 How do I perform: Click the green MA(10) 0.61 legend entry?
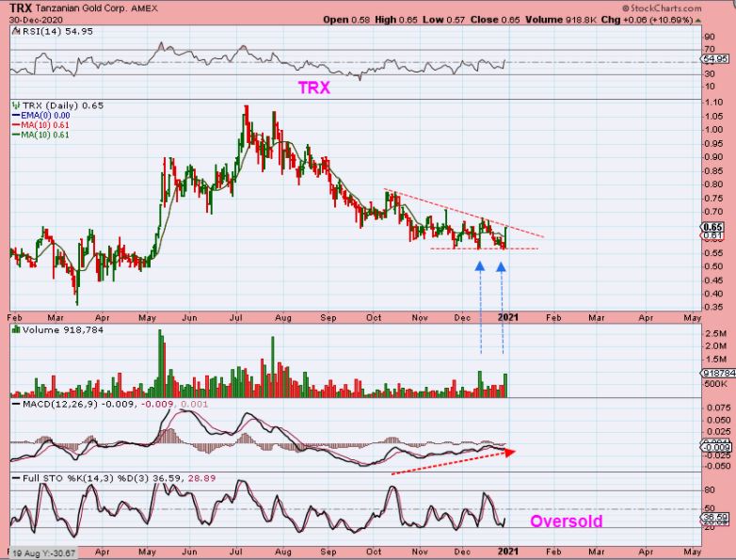click(45, 136)
